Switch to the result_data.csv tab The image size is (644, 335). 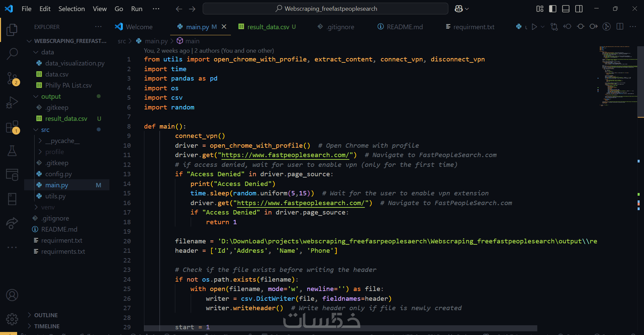pos(267,27)
